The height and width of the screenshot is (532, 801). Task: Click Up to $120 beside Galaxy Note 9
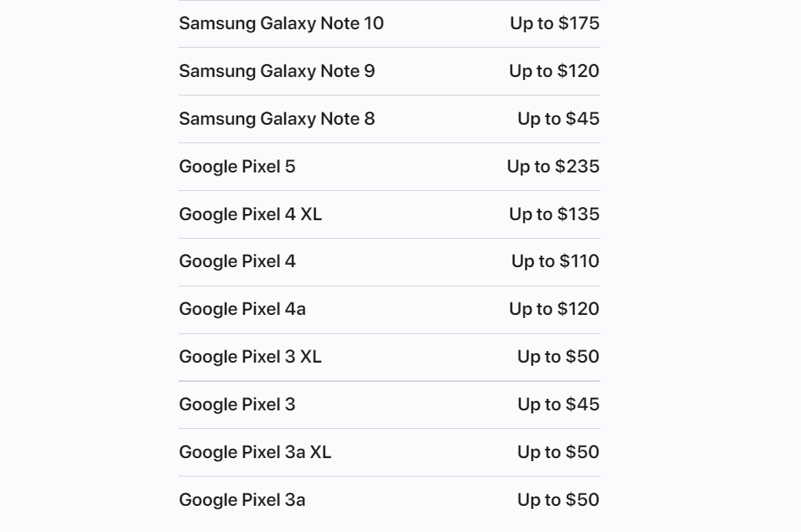click(555, 71)
